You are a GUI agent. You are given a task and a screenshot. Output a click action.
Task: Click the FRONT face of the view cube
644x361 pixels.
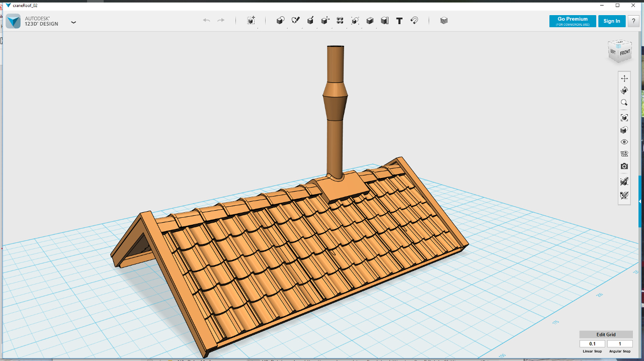click(x=625, y=53)
